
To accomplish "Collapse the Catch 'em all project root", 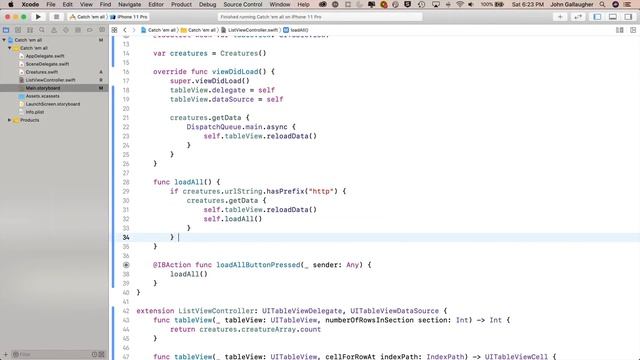I will [x=4, y=40].
